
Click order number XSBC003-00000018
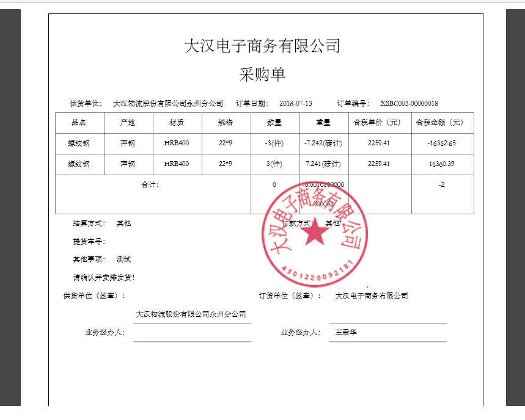(409, 103)
